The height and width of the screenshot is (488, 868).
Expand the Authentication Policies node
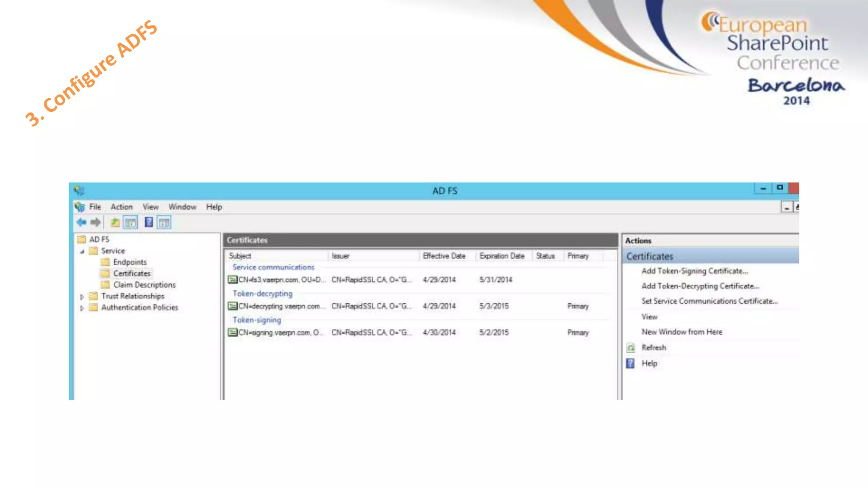pyautogui.click(x=82, y=308)
